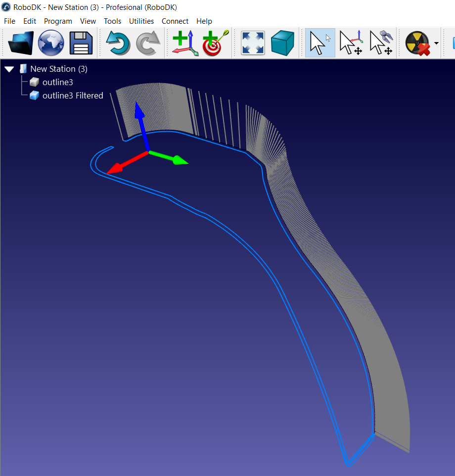Click the check collisions radiation icon
The width and height of the screenshot is (455, 476).
pyautogui.click(x=417, y=43)
